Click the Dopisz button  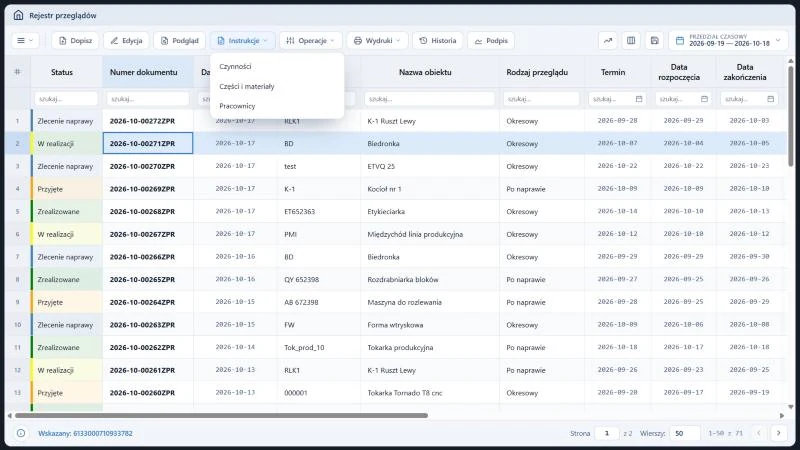[x=75, y=40]
